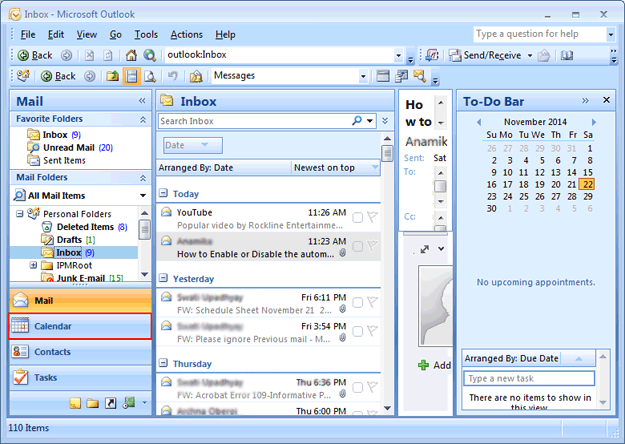Screen dimensions: 625x444
Task: Open the Tools menu
Action: pyautogui.click(x=146, y=35)
